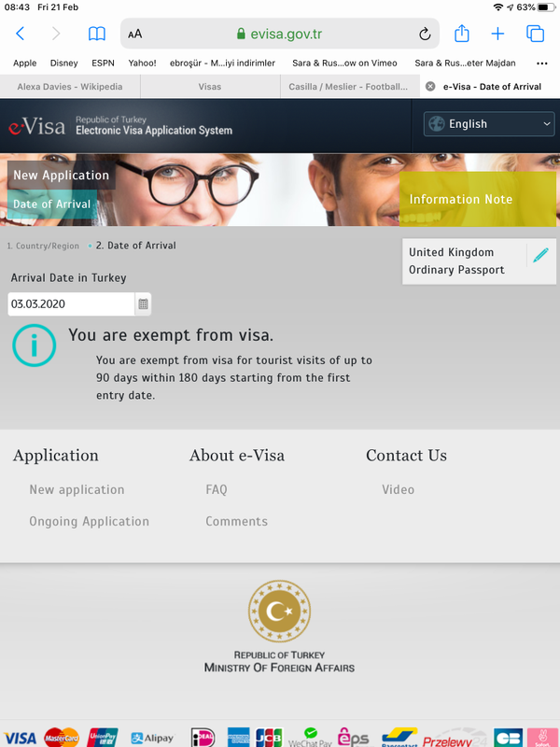Reload the evisa.gov.tr page
The width and height of the screenshot is (560, 747).
(x=425, y=34)
